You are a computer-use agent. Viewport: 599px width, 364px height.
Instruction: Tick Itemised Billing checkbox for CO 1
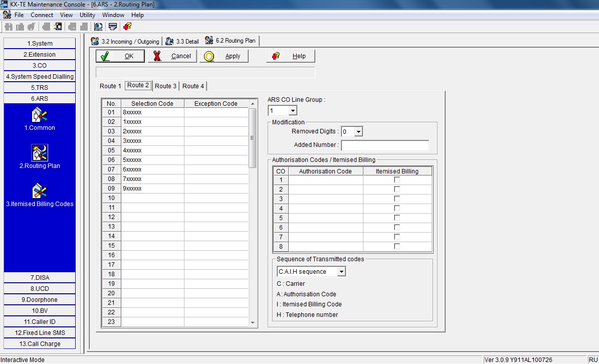[x=397, y=179]
